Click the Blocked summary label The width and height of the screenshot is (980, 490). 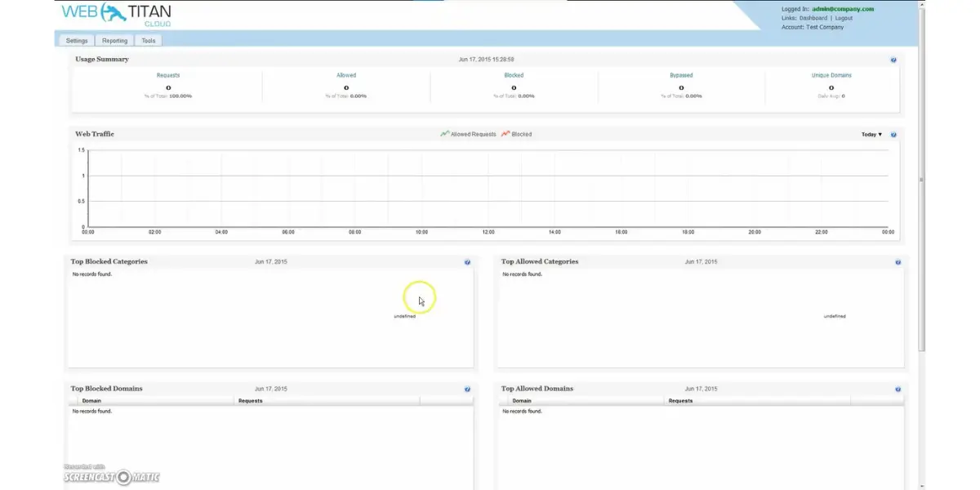tap(514, 75)
